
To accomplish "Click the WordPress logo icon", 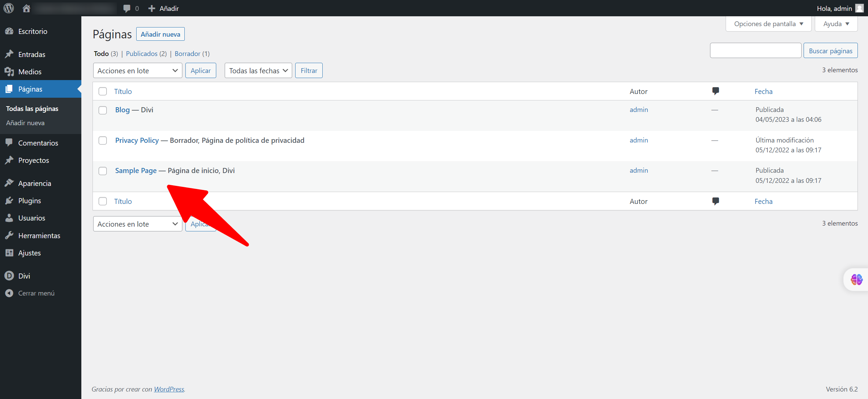I will (8, 8).
